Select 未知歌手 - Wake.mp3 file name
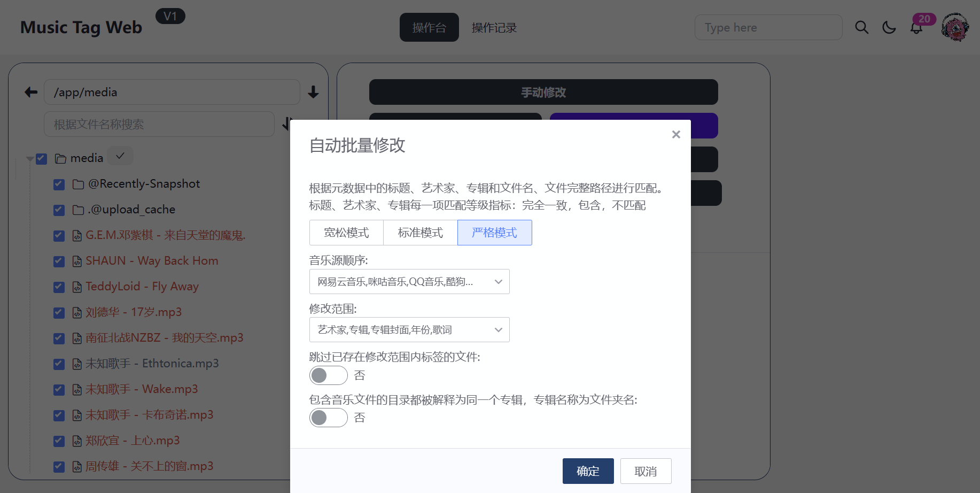The image size is (980, 493). [142, 389]
